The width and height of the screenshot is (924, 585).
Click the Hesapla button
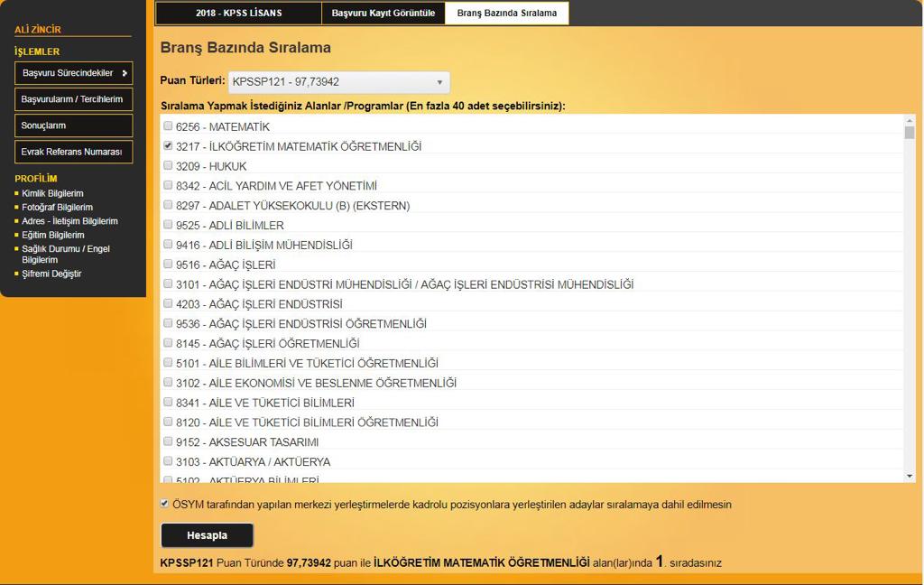pyautogui.click(x=207, y=535)
